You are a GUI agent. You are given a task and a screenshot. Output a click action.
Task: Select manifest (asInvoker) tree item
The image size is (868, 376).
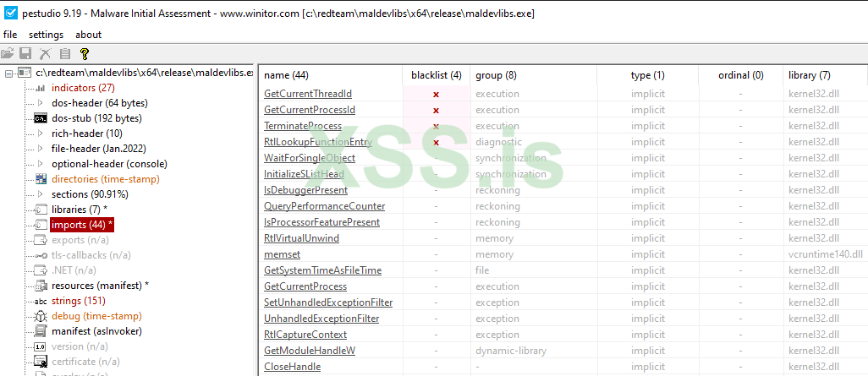point(96,331)
